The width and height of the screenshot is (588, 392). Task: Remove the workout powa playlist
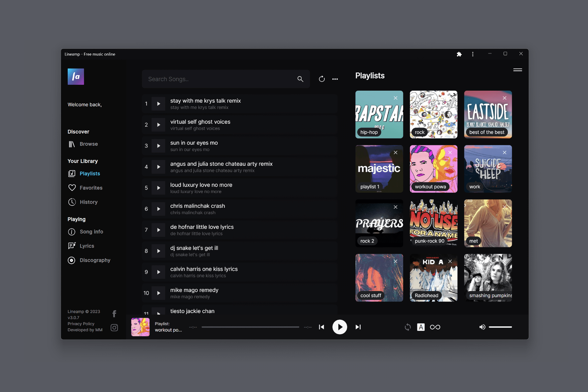pyautogui.click(x=450, y=153)
